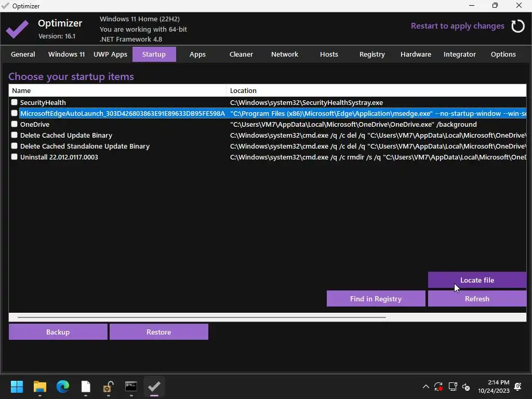Click the horizontal scrollbar of the list
Viewport: 532px width, 399px height.
202,317
